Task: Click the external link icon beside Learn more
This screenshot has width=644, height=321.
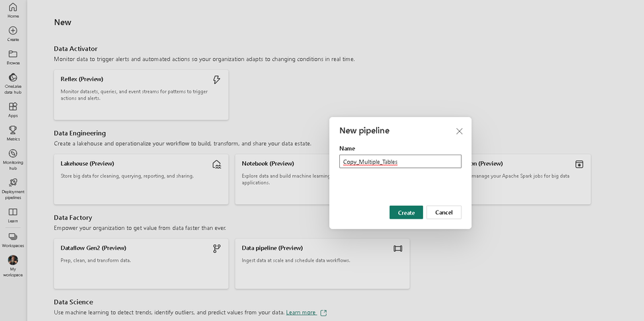Action: point(323,313)
